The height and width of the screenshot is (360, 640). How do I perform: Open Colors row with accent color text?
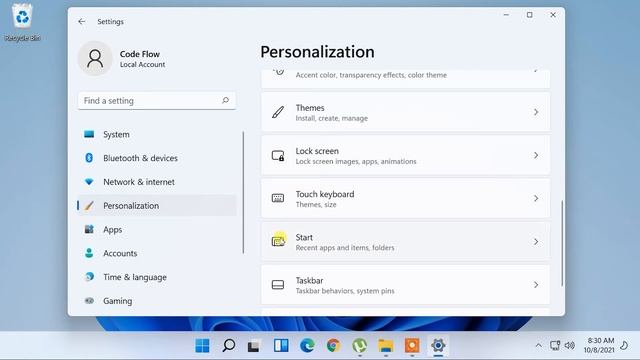(x=405, y=78)
